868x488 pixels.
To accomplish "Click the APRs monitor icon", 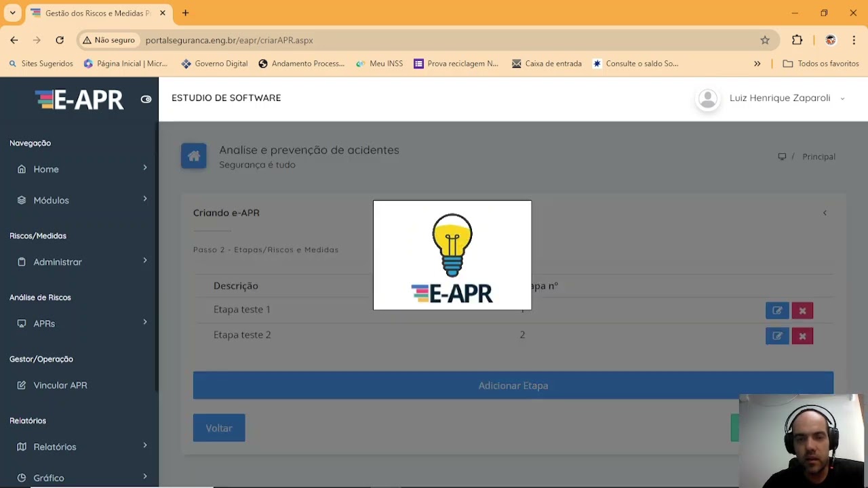I will [x=22, y=324].
